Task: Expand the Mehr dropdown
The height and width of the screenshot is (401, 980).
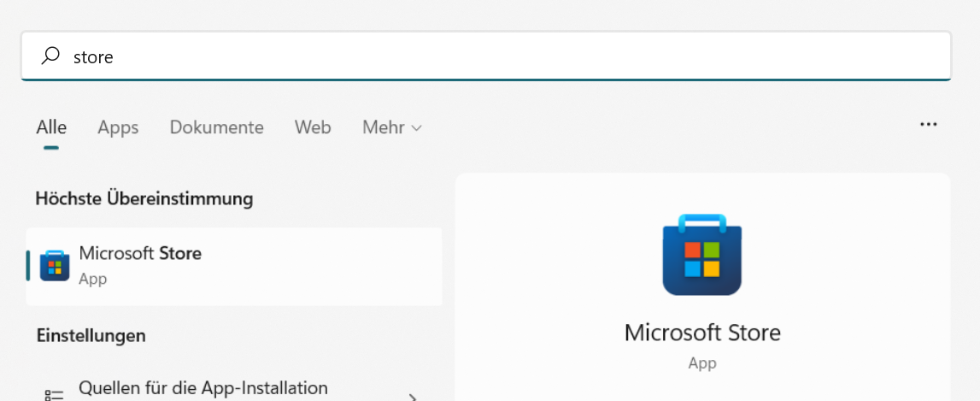Action: point(392,127)
